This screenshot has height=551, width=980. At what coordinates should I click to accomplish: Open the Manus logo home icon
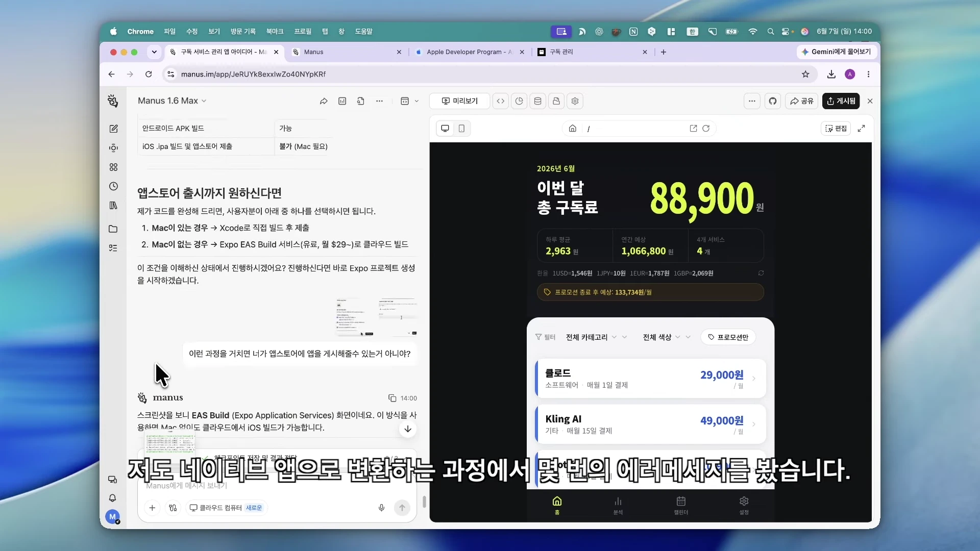[x=113, y=101]
